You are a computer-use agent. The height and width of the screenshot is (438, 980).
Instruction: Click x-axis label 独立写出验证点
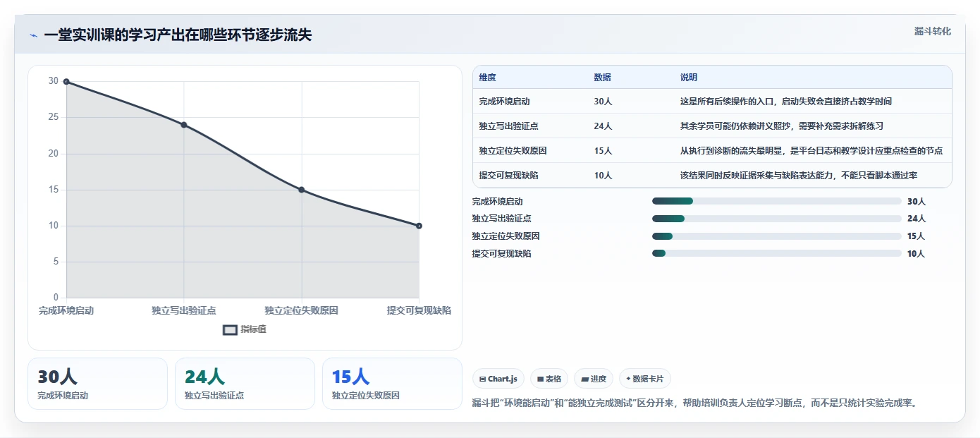(x=184, y=310)
